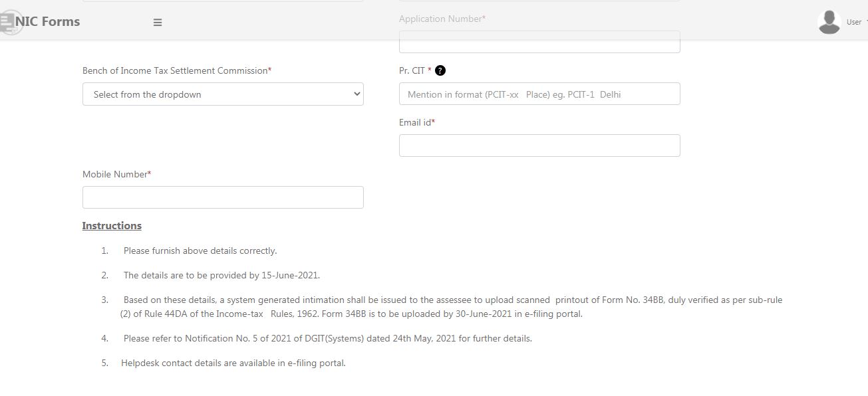Click the Application Number input field
This screenshot has height=396, width=868.
click(x=539, y=41)
